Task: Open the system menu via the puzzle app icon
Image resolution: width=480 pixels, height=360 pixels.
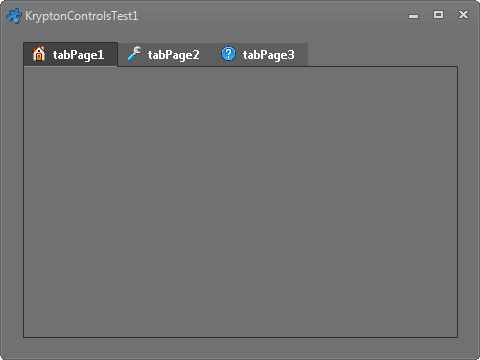Action: pos(14,16)
